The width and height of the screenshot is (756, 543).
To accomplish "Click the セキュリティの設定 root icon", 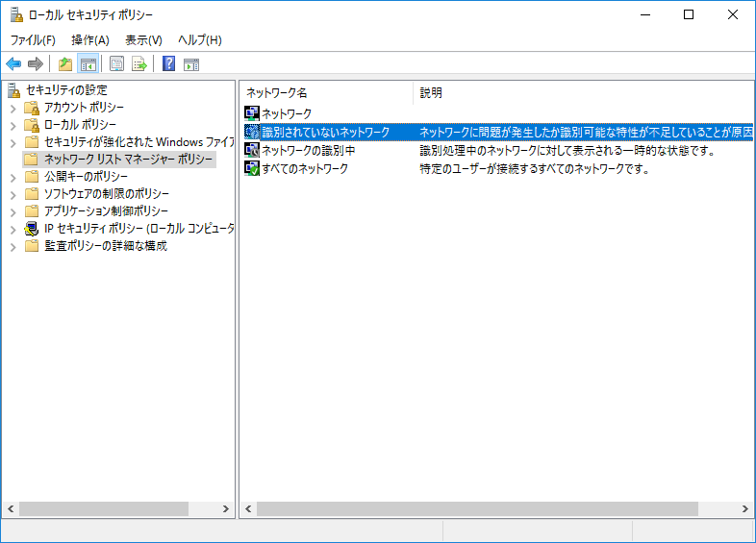I will 14,90.
